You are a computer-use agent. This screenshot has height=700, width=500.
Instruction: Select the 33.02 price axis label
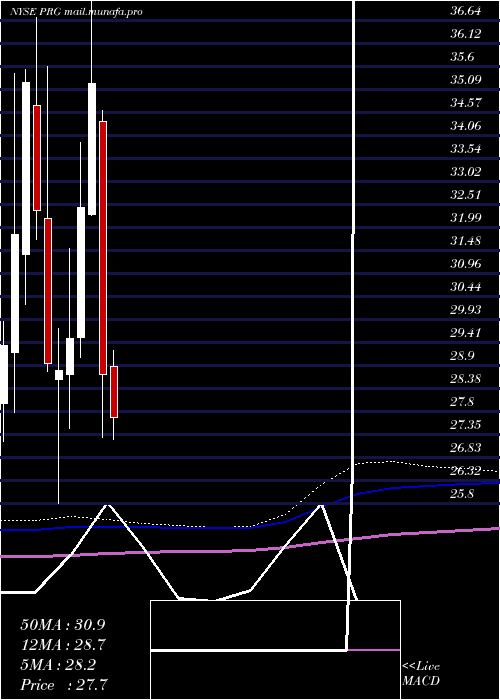click(x=466, y=171)
